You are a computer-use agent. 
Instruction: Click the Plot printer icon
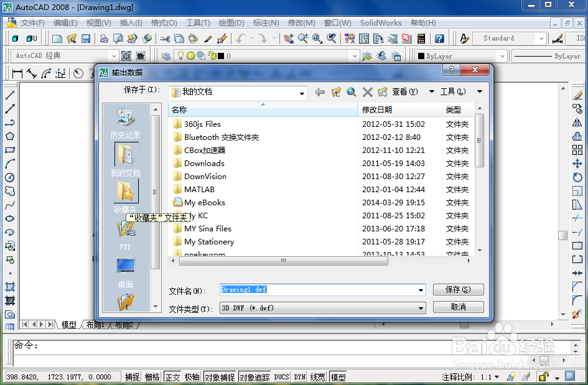104,38
